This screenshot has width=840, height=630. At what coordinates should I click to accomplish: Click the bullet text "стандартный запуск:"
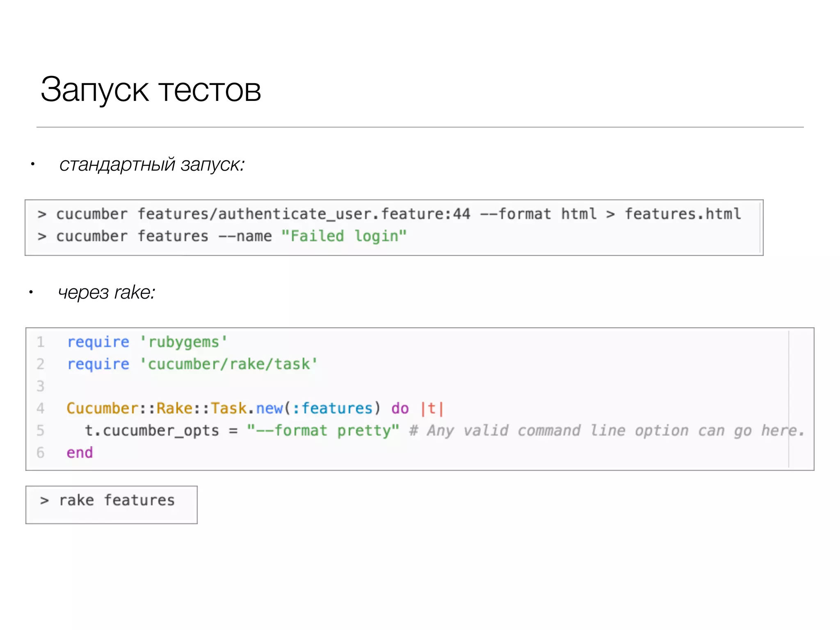tap(152, 165)
